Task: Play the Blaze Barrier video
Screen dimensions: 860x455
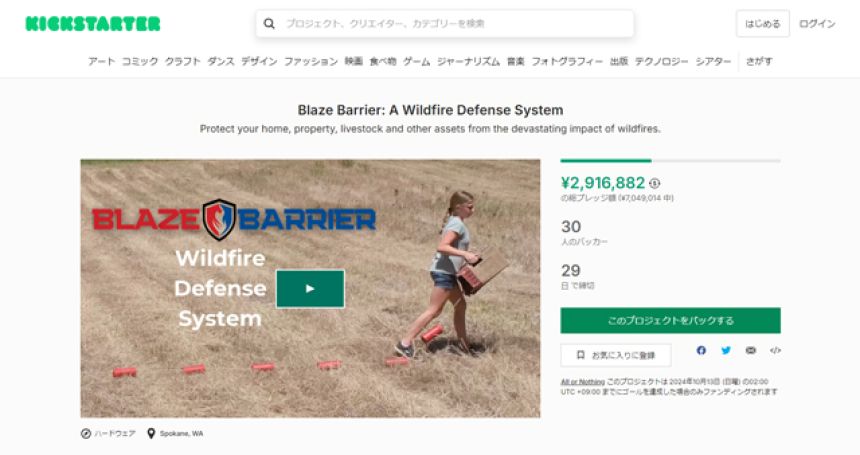Action: pos(310,288)
